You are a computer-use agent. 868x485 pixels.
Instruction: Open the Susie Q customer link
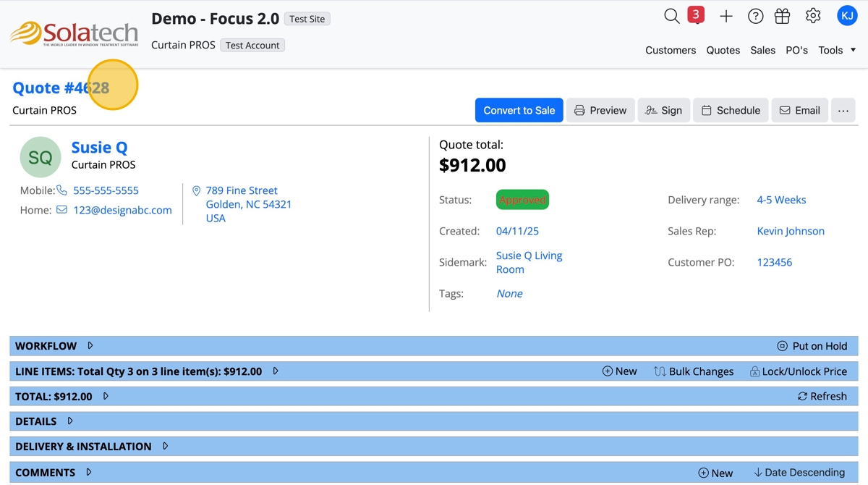tap(99, 148)
